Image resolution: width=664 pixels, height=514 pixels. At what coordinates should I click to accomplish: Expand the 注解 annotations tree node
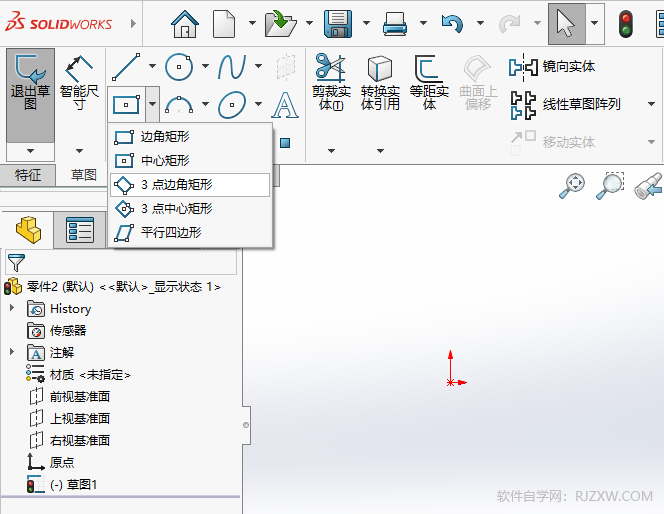pos(12,351)
